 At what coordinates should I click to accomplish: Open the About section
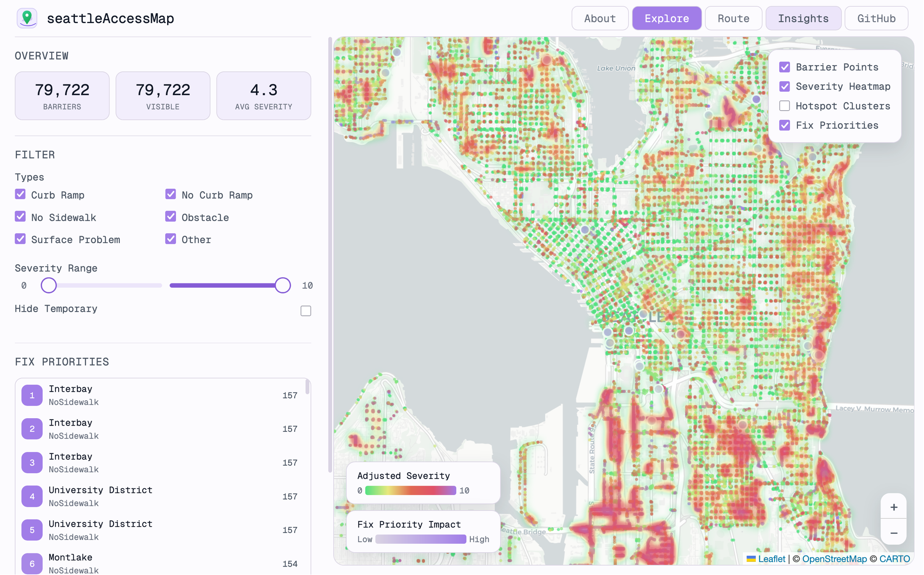(x=599, y=18)
